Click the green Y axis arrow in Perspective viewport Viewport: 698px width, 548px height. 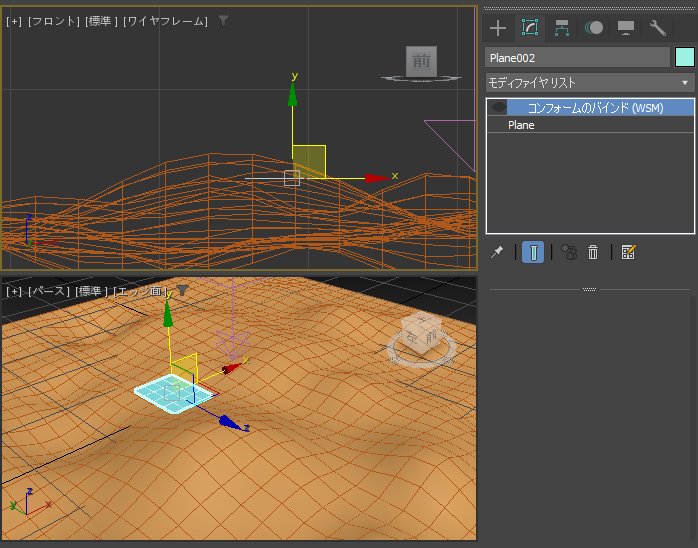click(x=168, y=313)
